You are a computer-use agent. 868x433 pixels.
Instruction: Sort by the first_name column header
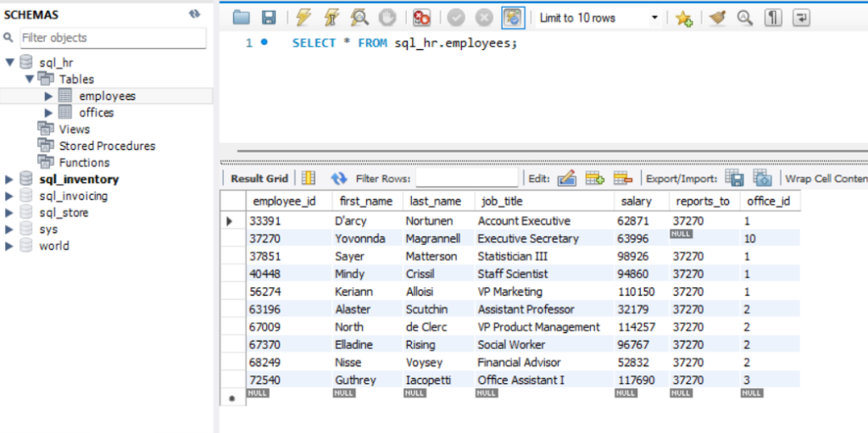(368, 201)
